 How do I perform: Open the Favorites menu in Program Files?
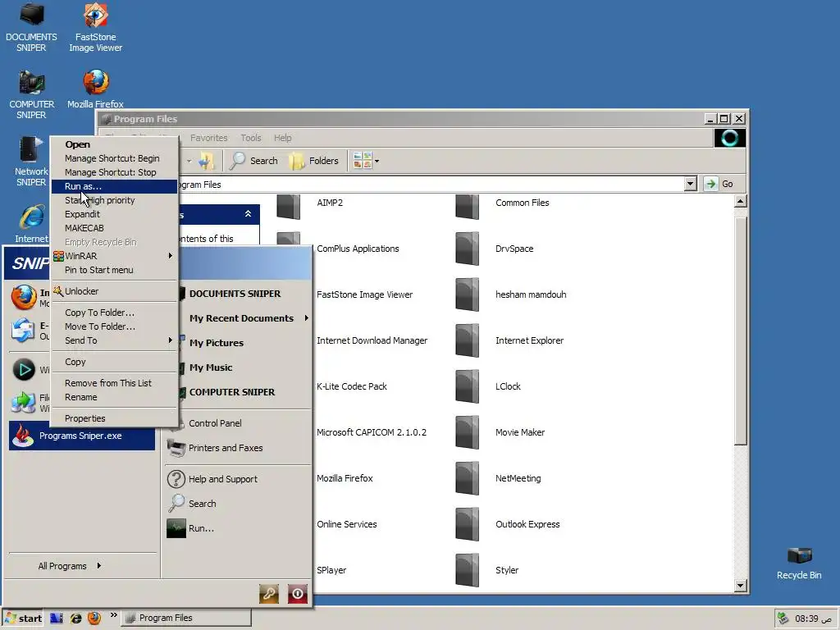tap(209, 138)
